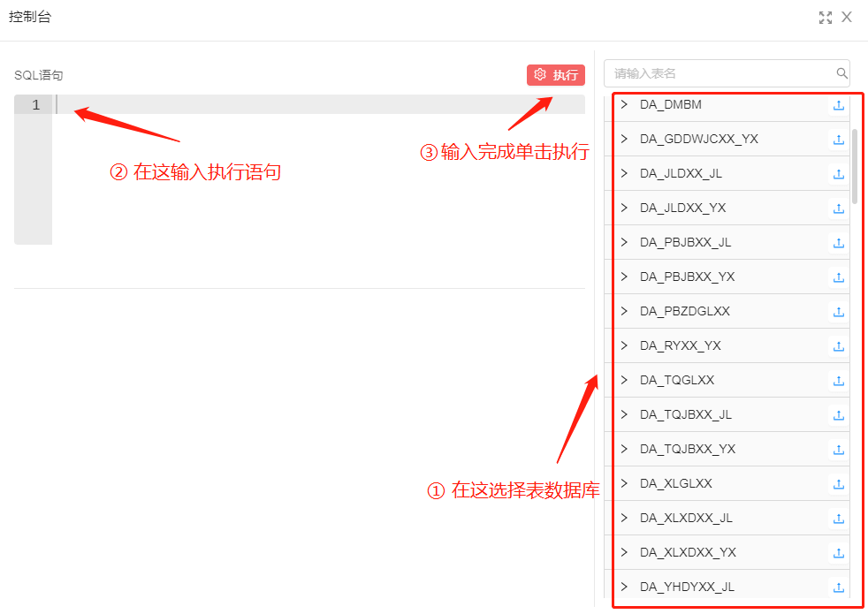Click the search magnifier in table name box
Image resolution: width=868 pixels, height=614 pixels.
tap(841, 73)
